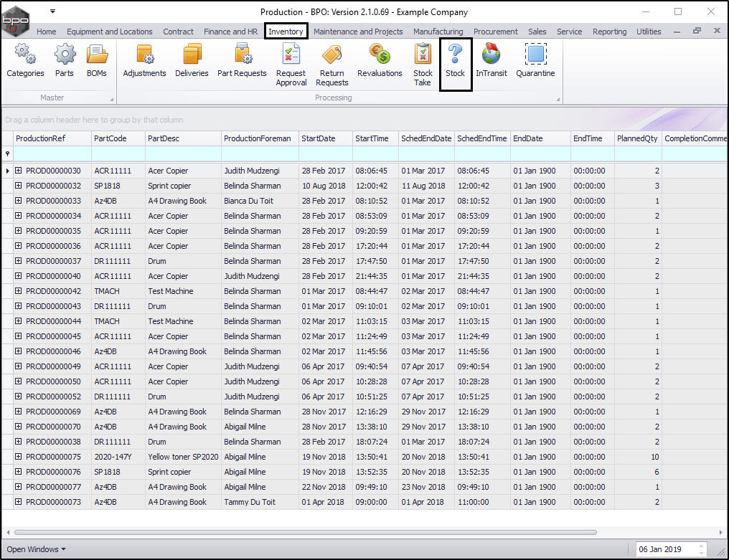The image size is (729, 560).
Task: Switch to the Reporting tab
Action: point(609,32)
